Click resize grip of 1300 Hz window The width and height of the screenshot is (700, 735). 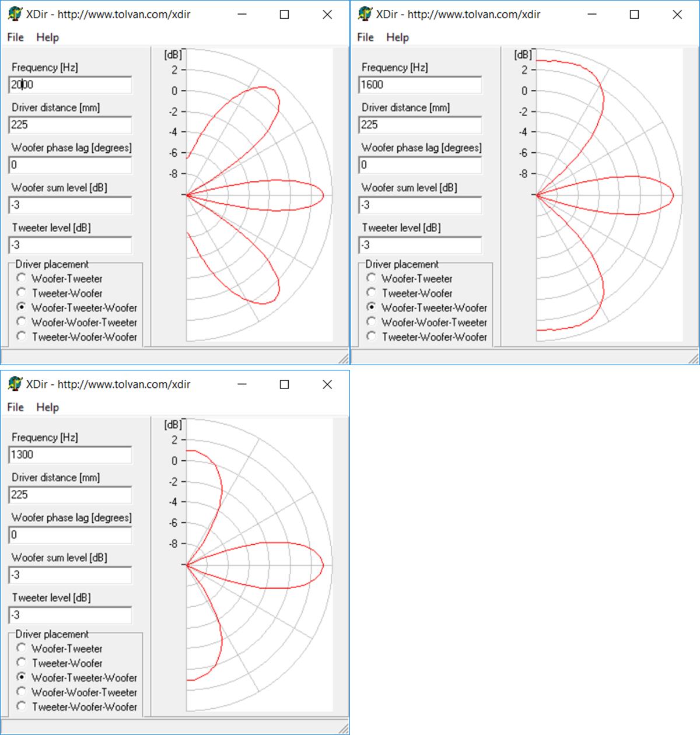[x=344, y=728]
